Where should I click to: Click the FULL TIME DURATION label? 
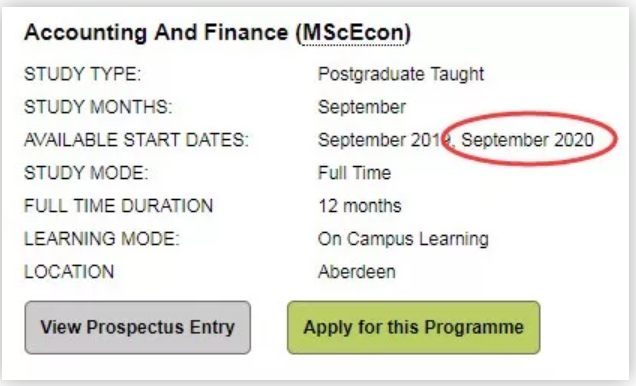click(118, 206)
